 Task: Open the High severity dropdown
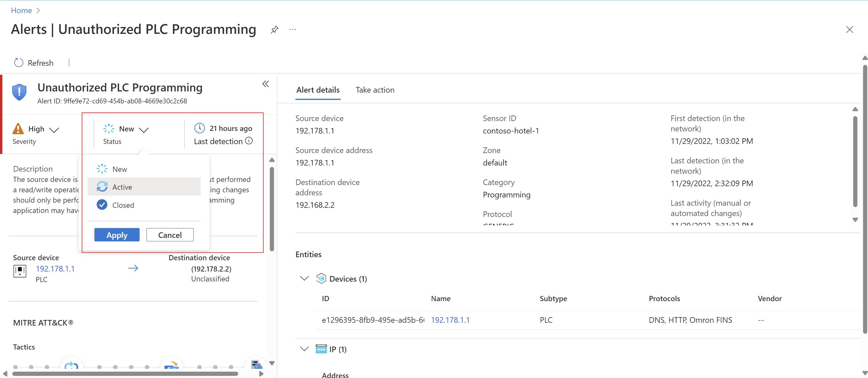54,130
